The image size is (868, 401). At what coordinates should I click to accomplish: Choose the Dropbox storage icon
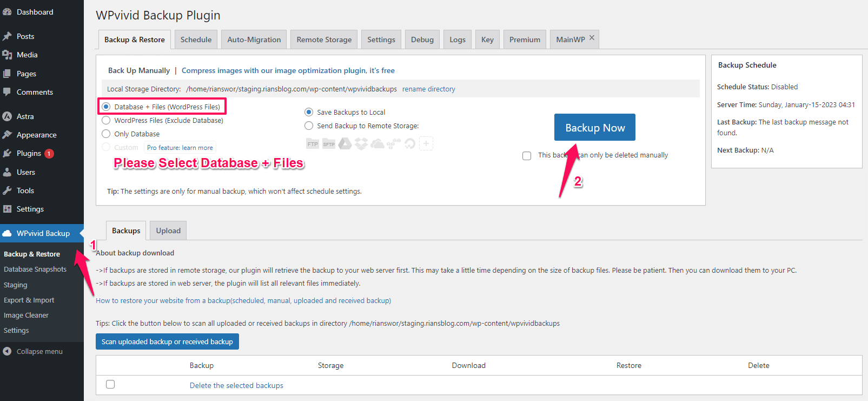(361, 144)
